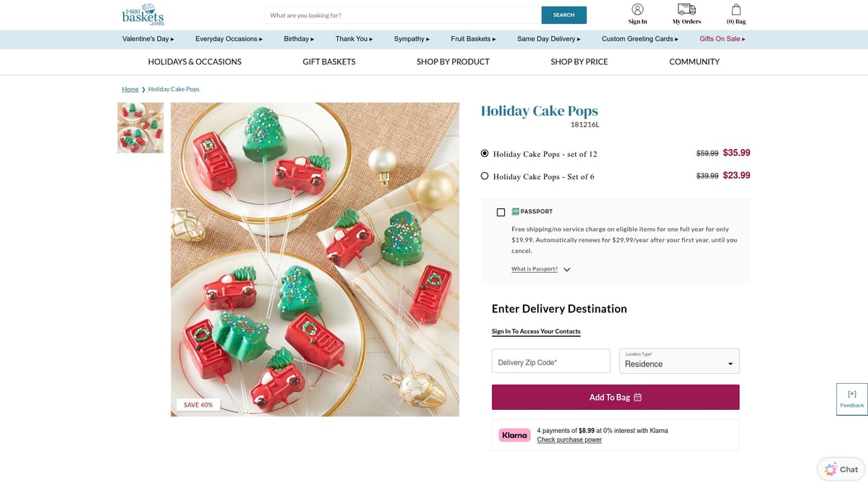Click the Add To Bag button
Image resolution: width=868 pixels, height=488 pixels.
[616, 397]
